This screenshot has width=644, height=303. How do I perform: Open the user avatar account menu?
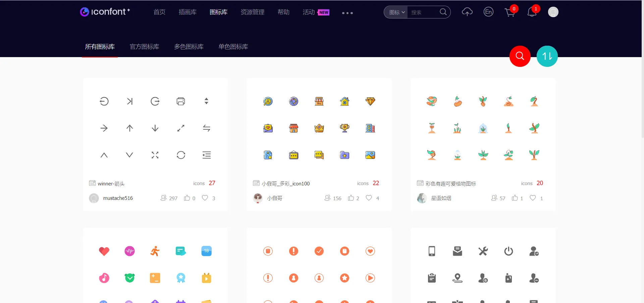(x=553, y=12)
